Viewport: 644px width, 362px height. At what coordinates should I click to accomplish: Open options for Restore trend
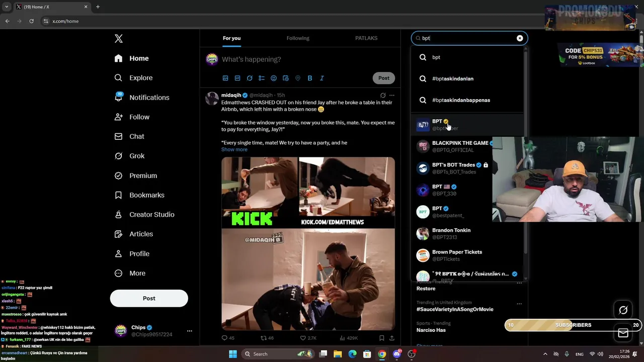point(519,283)
